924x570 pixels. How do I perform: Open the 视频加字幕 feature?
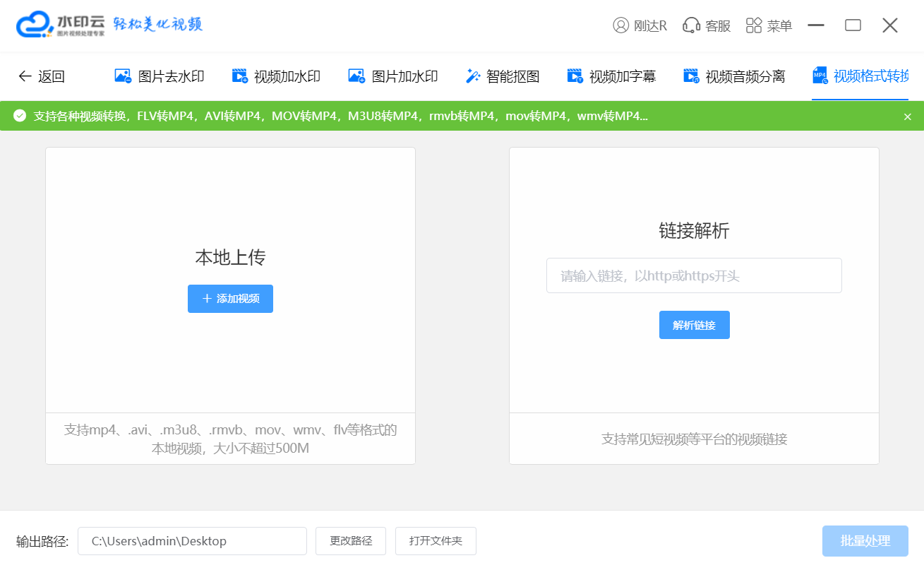tap(611, 76)
